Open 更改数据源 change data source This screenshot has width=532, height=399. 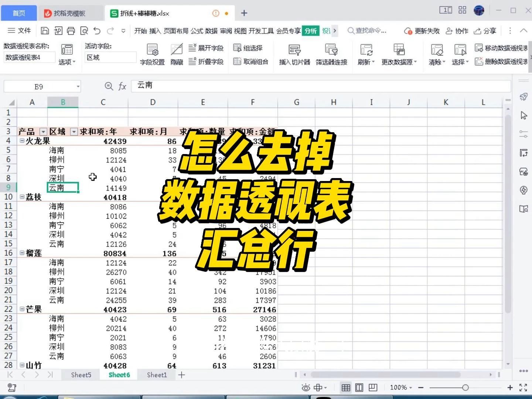(399, 54)
